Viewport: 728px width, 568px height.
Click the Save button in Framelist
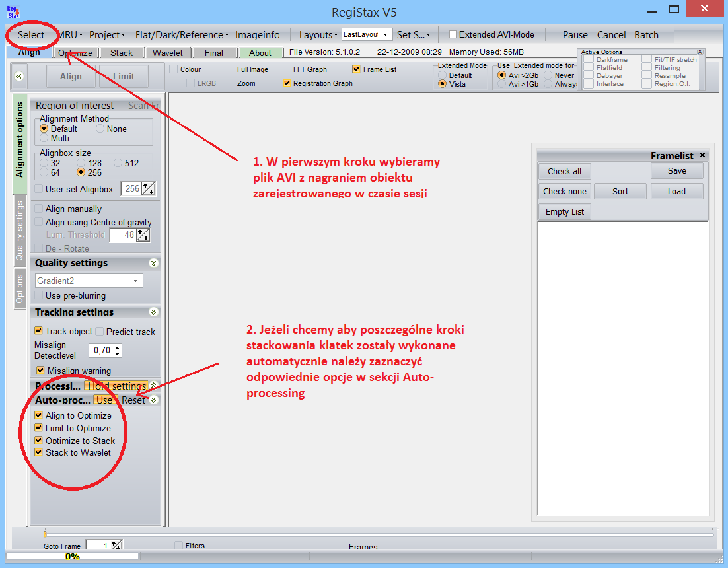coord(677,171)
